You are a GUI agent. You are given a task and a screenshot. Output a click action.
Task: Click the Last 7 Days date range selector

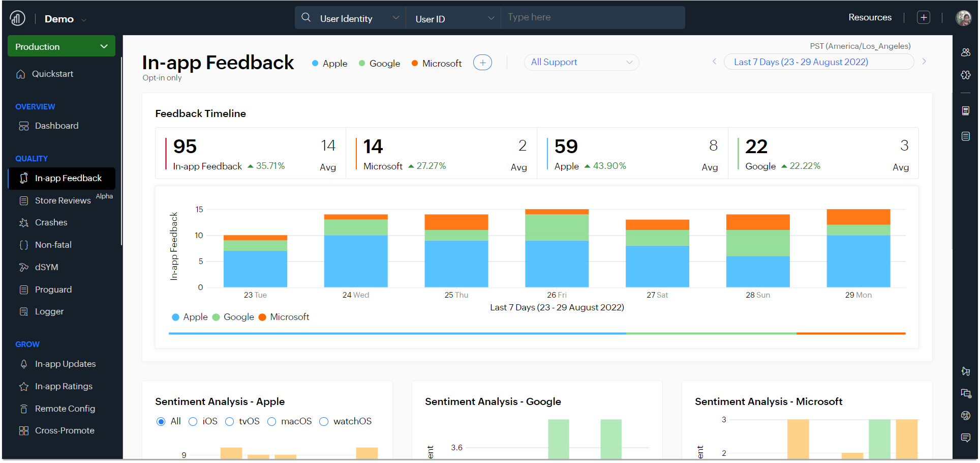click(x=818, y=62)
